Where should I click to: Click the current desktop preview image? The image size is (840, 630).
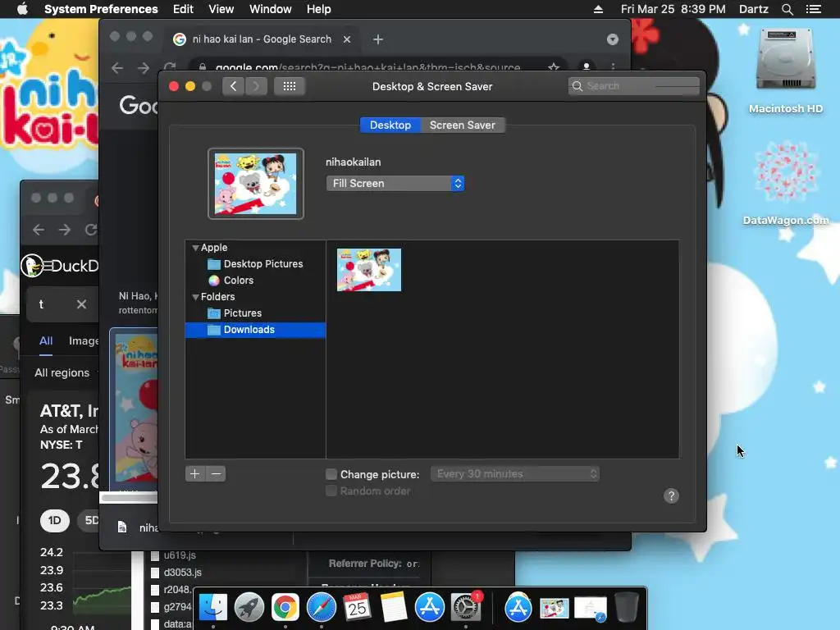[256, 184]
